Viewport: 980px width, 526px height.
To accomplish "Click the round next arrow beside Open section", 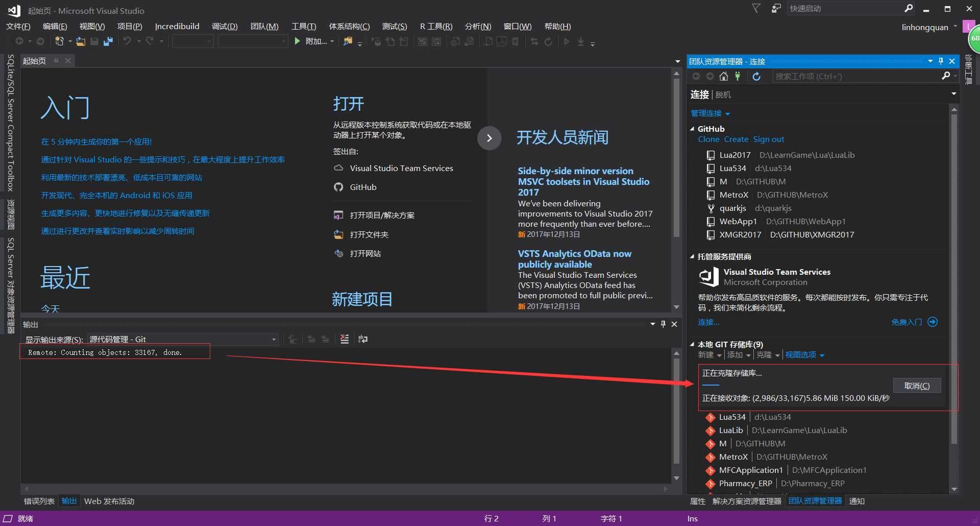I will coord(489,138).
